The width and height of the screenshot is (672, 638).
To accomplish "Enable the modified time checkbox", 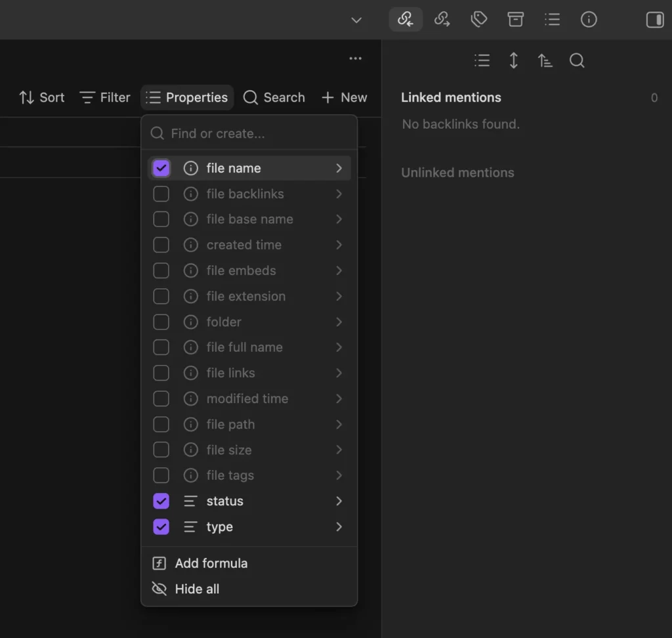I will (161, 399).
